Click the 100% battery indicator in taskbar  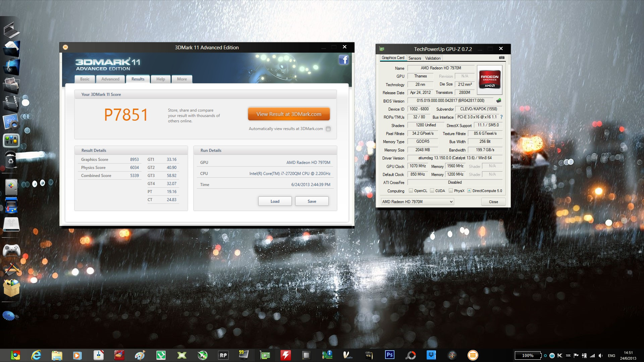tap(528, 356)
